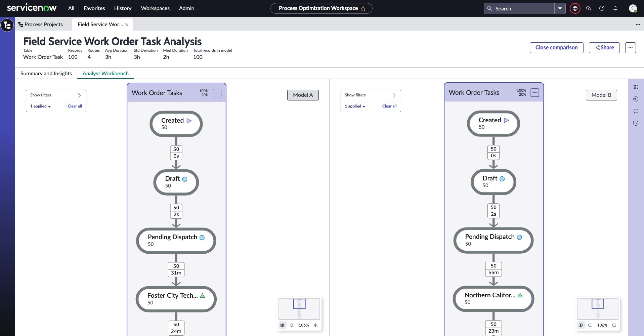Screen dimensions: 644x336
Task: Click the Process Optimization Workspace pill
Action: click(x=321, y=8)
